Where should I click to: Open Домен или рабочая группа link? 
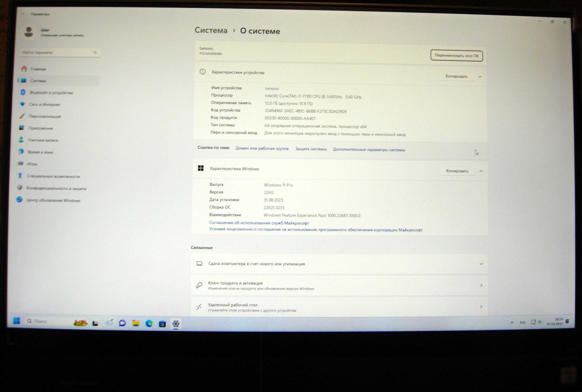click(262, 148)
